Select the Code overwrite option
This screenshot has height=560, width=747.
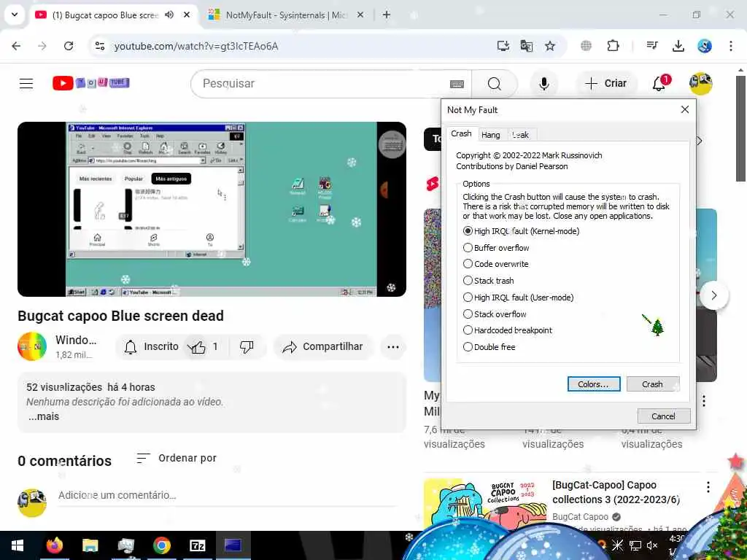495,264
